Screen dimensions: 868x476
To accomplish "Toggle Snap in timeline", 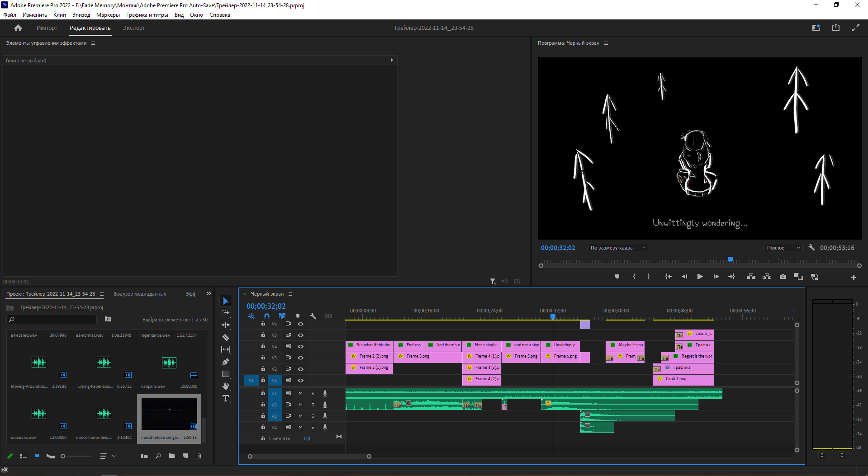I will pyautogui.click(x=267, y=316).
